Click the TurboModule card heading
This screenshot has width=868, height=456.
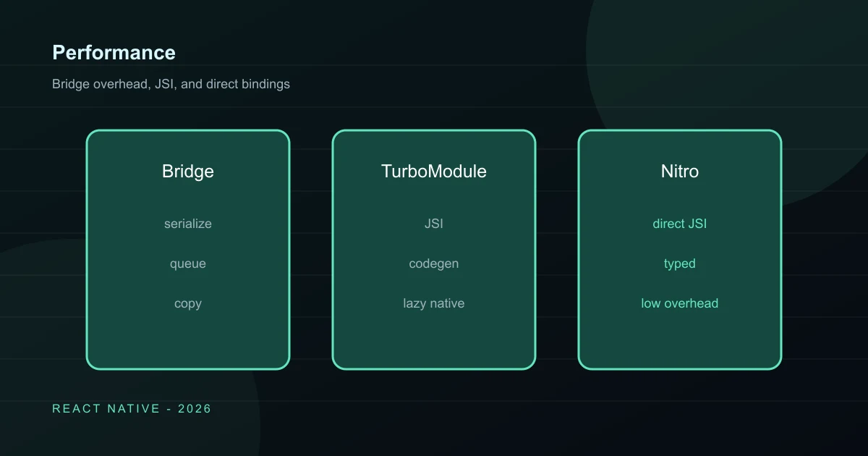pyautogui.click(x=434, y=172)
